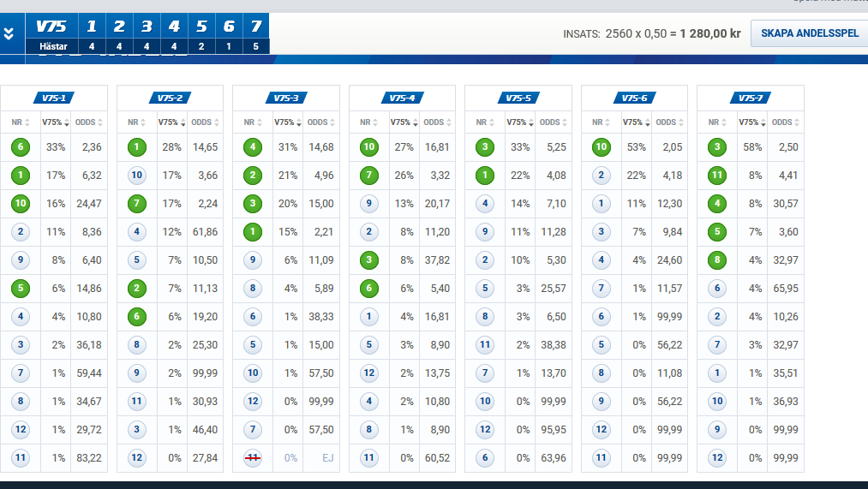Select horse 12 in V75-6

[x=602, y=429]
